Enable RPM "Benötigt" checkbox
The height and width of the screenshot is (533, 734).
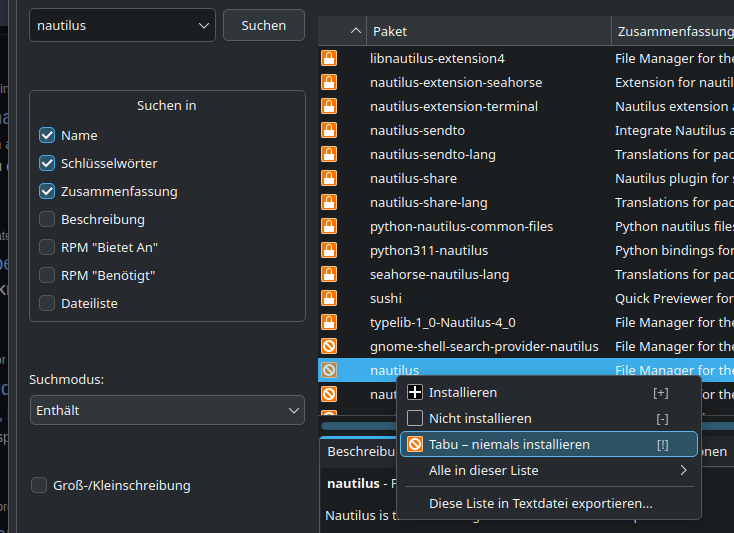pos(47,275)
